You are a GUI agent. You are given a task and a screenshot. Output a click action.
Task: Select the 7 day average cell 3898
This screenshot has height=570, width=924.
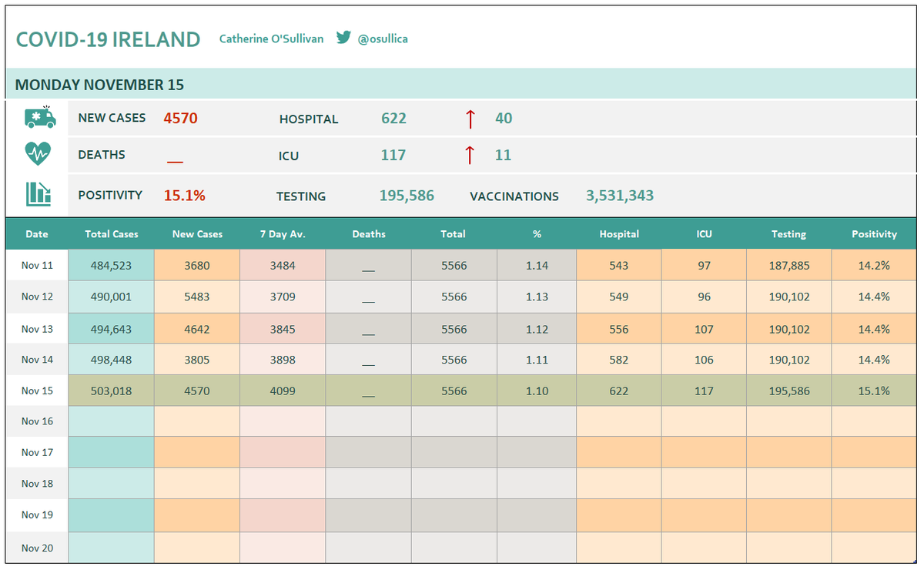283,360
